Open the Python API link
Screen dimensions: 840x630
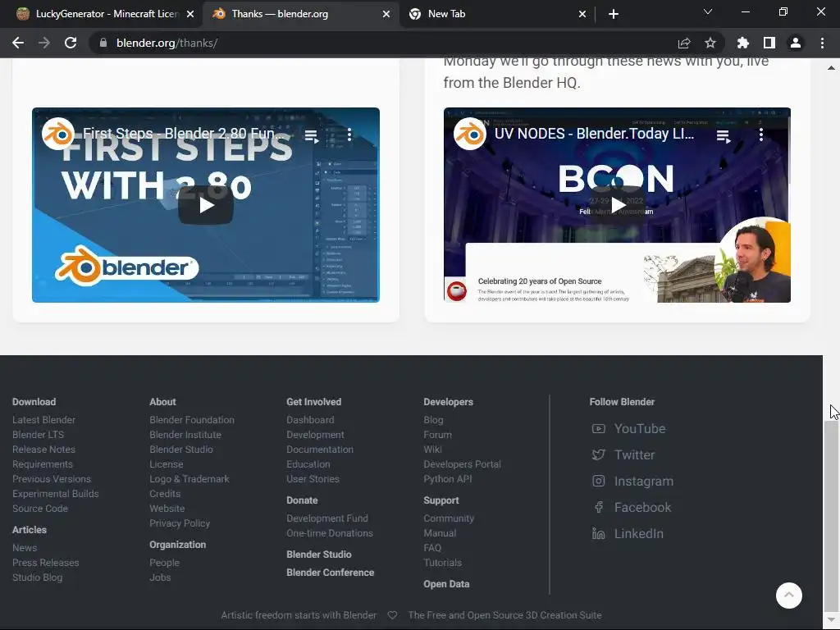pyautogui.click(x=448, y=479)
